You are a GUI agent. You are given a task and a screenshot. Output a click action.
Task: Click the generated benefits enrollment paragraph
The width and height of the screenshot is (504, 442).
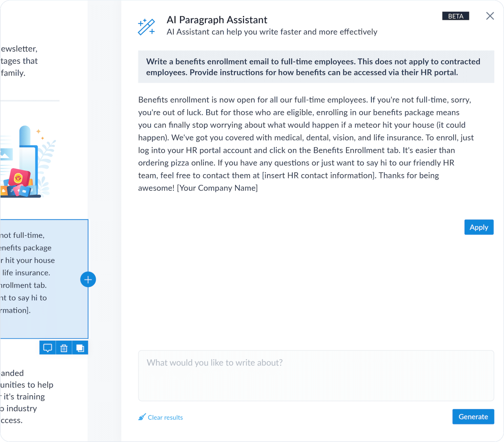pyautogui.click(x=305, y=144)
